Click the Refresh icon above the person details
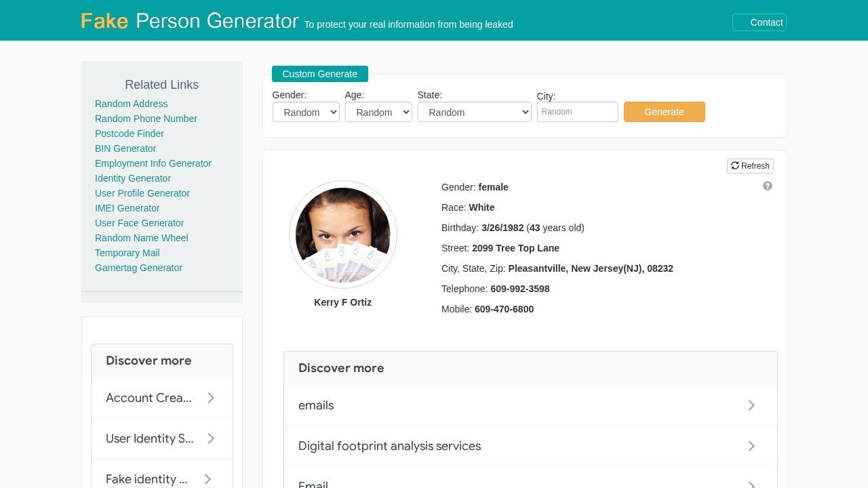Viewport: 868px width, 488px height. [x=750, y=166]
